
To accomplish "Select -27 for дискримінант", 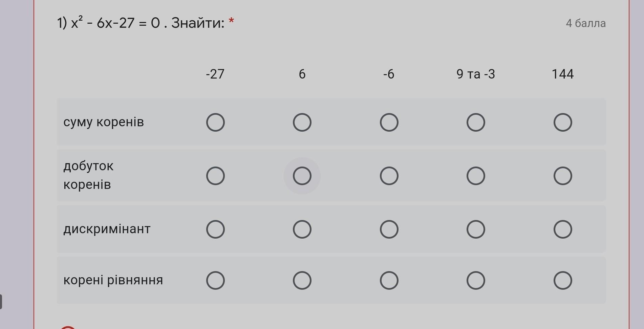I will (215, 229).
